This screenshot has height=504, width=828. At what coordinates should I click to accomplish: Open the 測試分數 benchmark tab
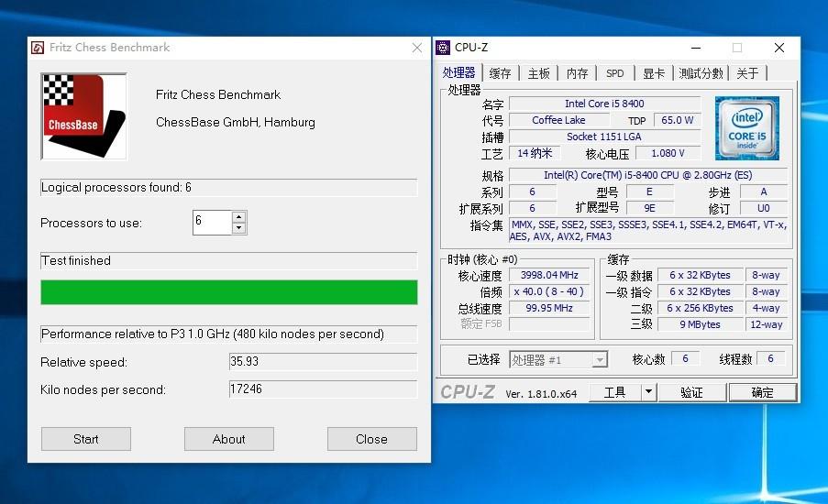click(x=701, y=73)
